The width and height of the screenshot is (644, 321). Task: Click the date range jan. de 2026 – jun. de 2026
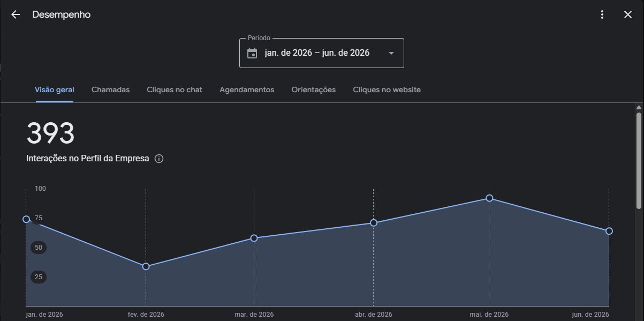317,53
